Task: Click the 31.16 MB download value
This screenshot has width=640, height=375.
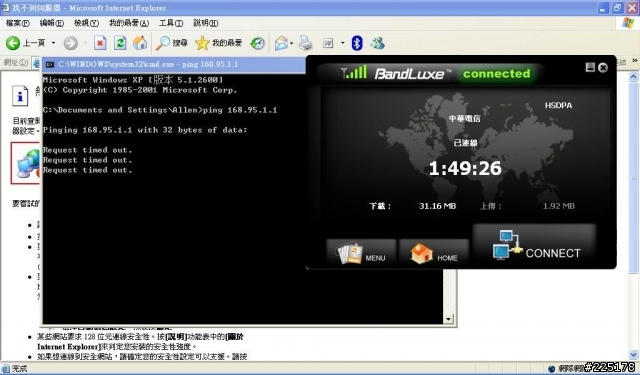Action: coord(437,206)
